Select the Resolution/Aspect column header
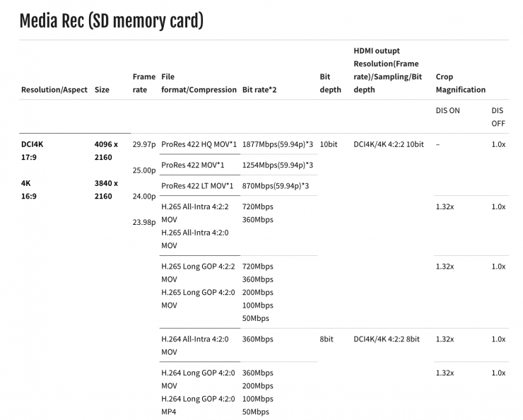Viewport: 523px width, 420px height. pos(54,90)
